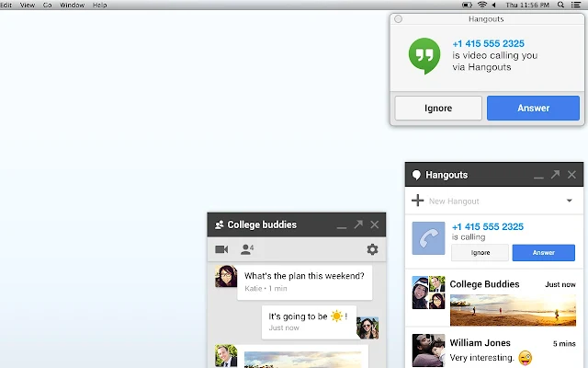
Task: Pop out the College buddies chat window
Action: [x=358, y=224]
